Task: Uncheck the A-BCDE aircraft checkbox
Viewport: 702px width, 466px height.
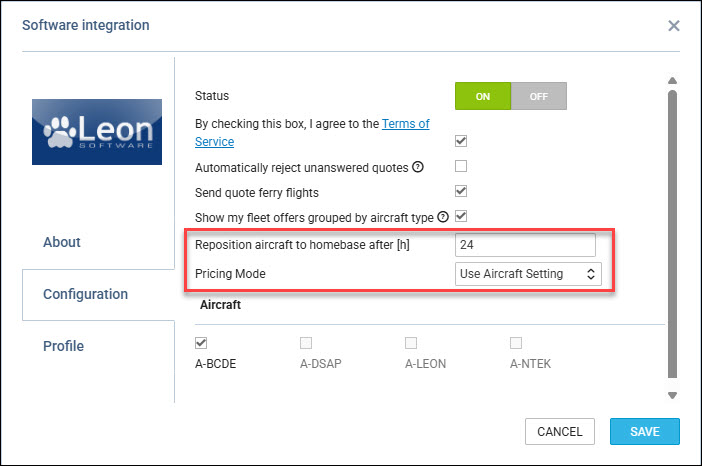Action: click(x=201, y=343)
